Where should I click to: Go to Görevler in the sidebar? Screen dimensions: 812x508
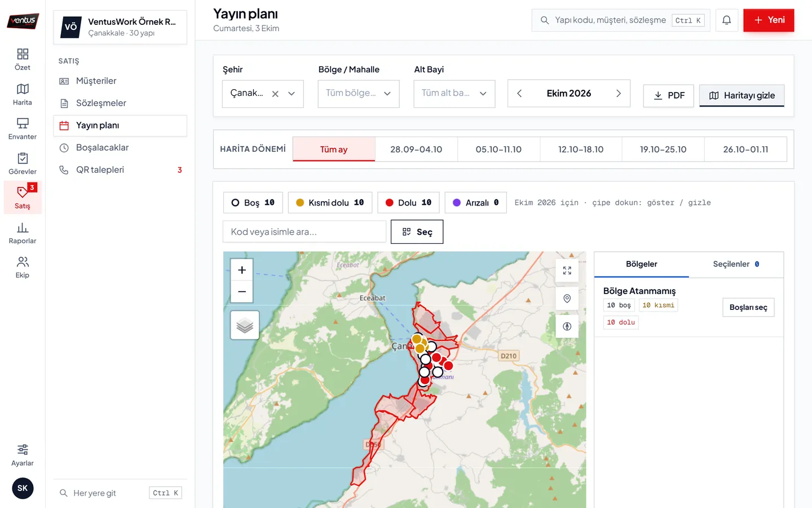[x=23, y=164]
